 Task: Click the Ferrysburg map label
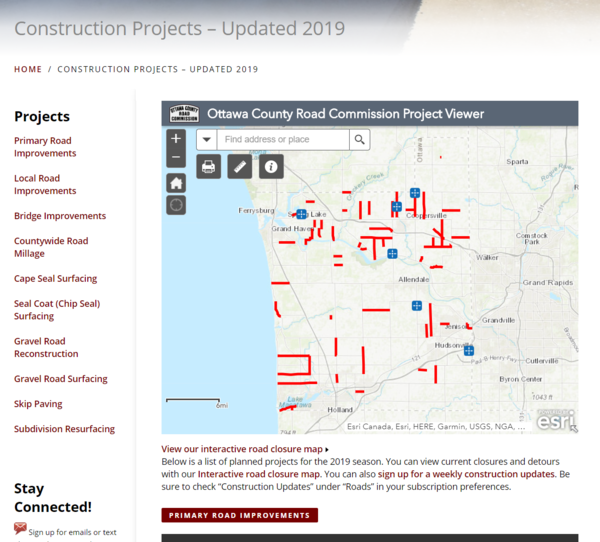pos(256,211)
